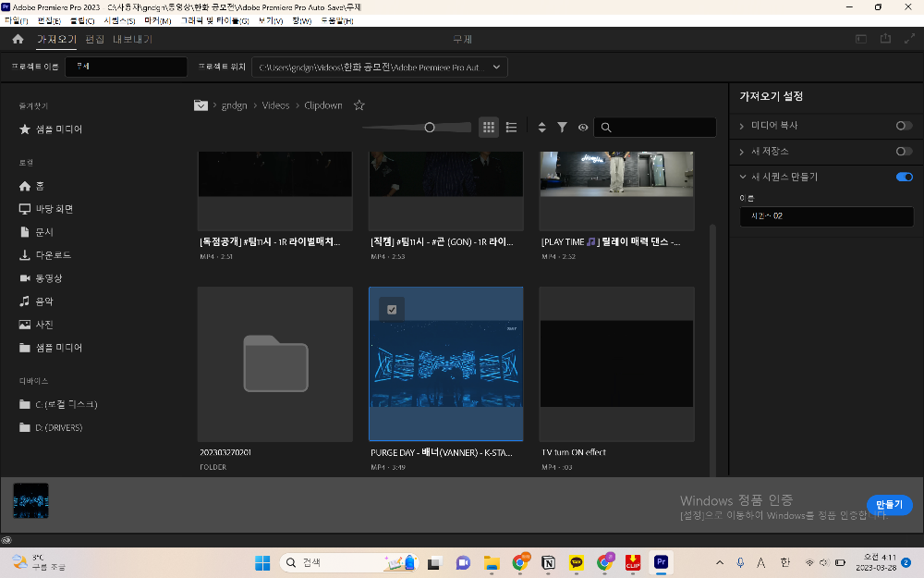
Task: Select the PLAY TIME relay dance clip
Action: coord(617,190)
